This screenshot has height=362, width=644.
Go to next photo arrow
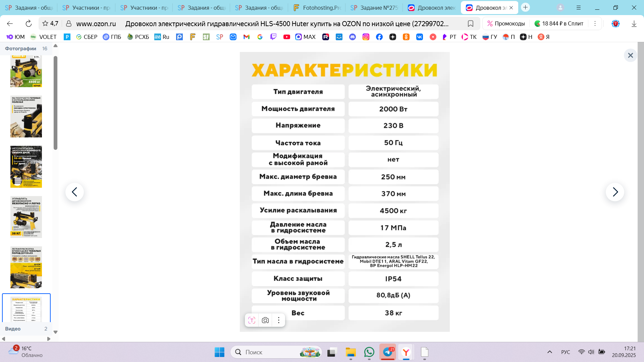pos(615,192)
